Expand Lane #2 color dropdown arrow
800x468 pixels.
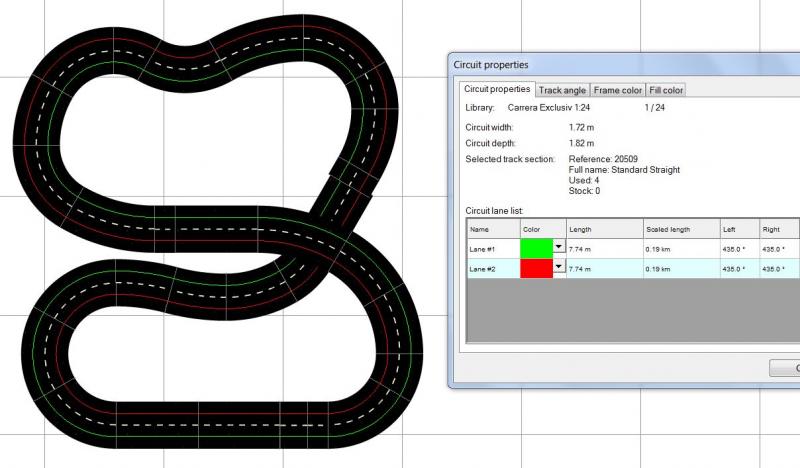tap(559, 268)
